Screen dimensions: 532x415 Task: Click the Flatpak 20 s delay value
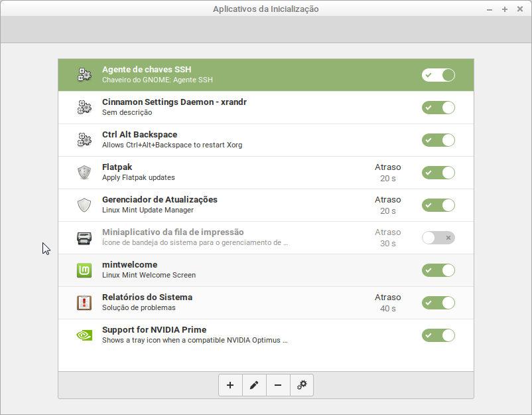(x=388, y=179)
